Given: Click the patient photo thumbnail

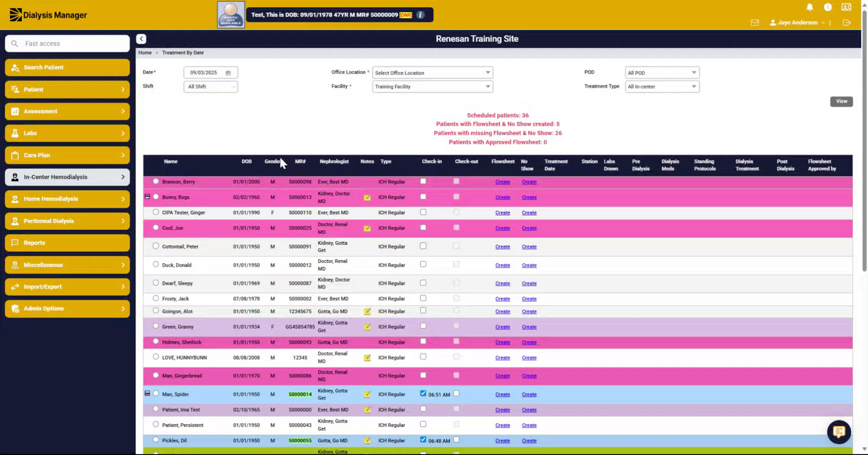Looking at the screenshot, I should (231, 15).
